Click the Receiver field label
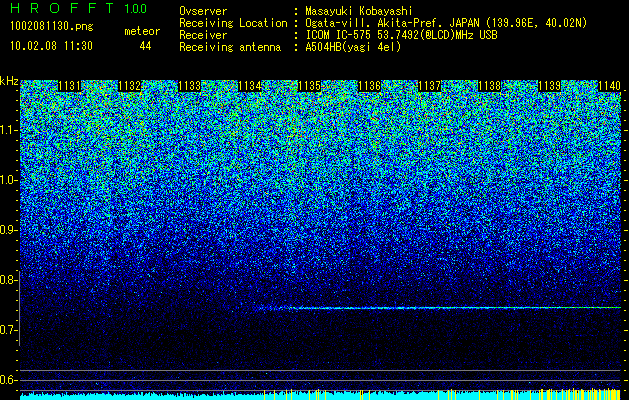 click(203, 35)
